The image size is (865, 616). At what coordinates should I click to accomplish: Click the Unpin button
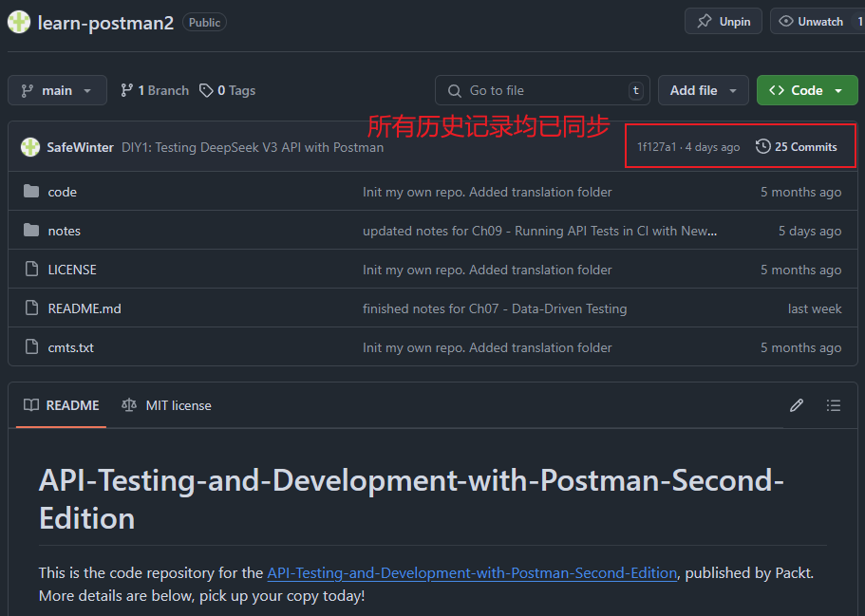(724, 22)
